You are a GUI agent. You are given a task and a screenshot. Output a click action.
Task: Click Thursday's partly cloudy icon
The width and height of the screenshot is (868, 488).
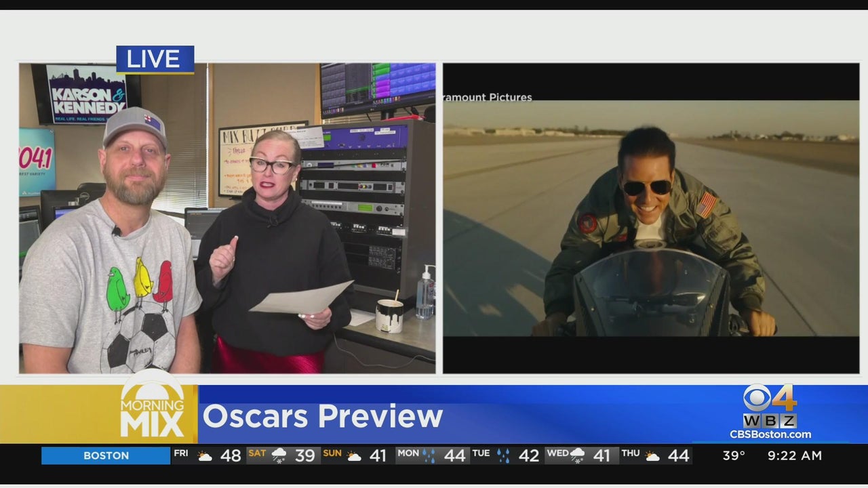pos(652,455)
